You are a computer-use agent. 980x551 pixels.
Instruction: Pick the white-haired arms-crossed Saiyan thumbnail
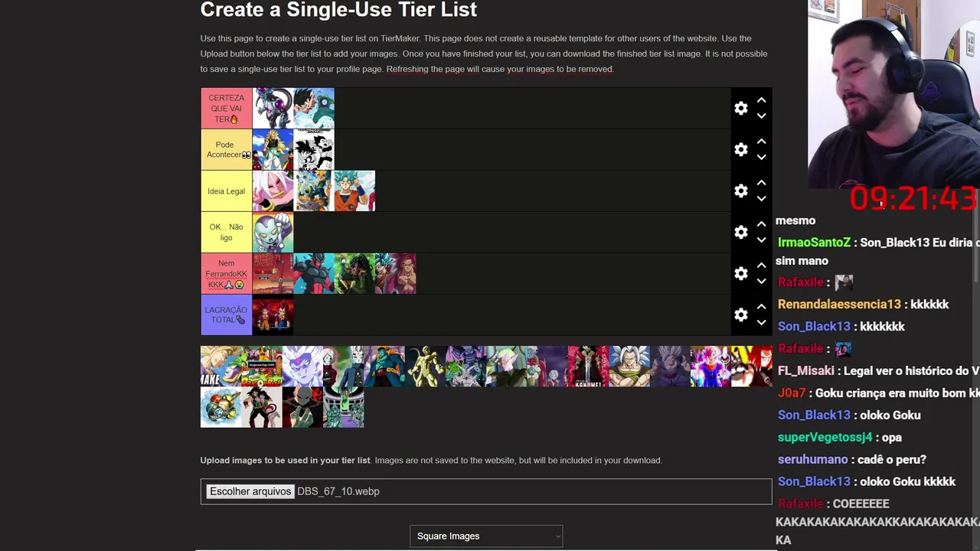[x=629, y=367]
